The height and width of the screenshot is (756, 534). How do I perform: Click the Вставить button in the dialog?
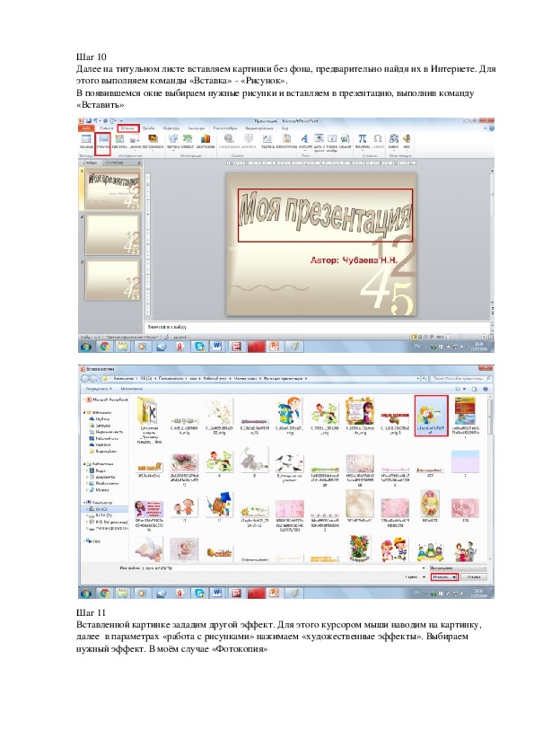444,576
